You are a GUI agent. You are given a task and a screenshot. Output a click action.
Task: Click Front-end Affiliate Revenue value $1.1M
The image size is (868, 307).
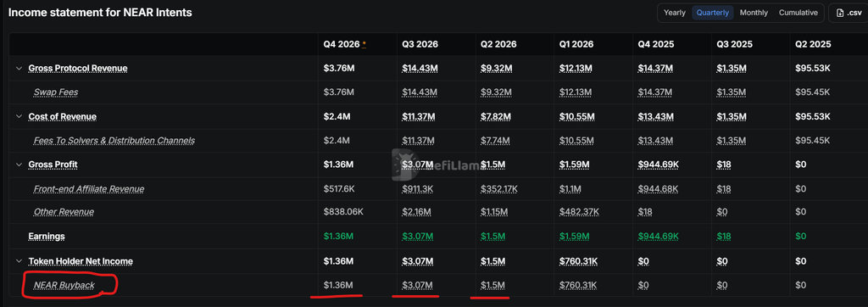click(x=571, y=189)
